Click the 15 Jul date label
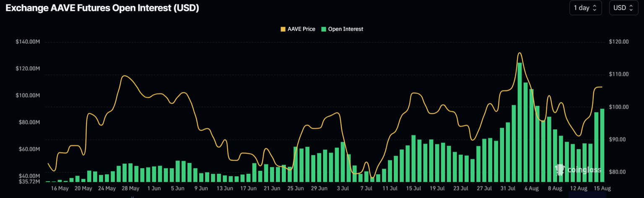Image resolution: width=644 pixels, height=198 pixels. point(413,189)
